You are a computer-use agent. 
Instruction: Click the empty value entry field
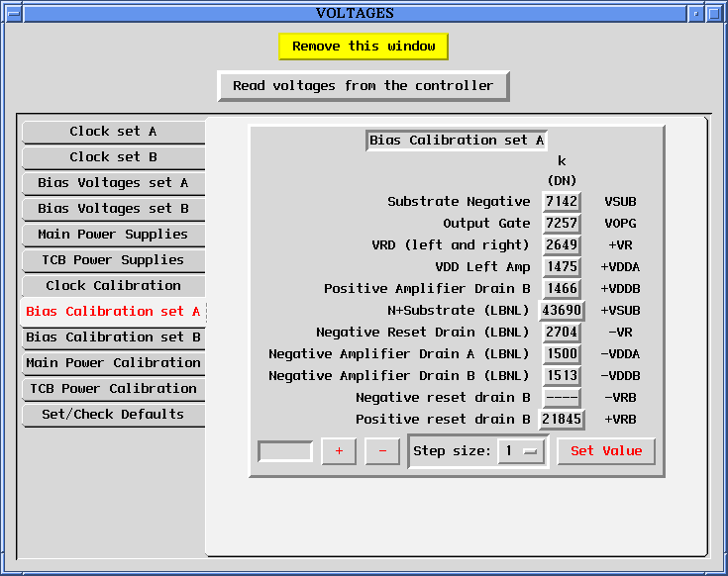(x=285, y=451)
